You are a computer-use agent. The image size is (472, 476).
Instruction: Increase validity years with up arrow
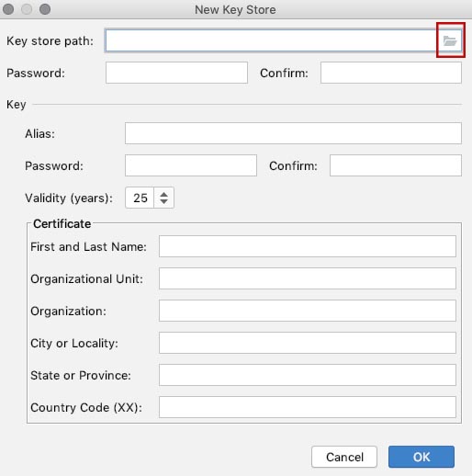point(163,194)
